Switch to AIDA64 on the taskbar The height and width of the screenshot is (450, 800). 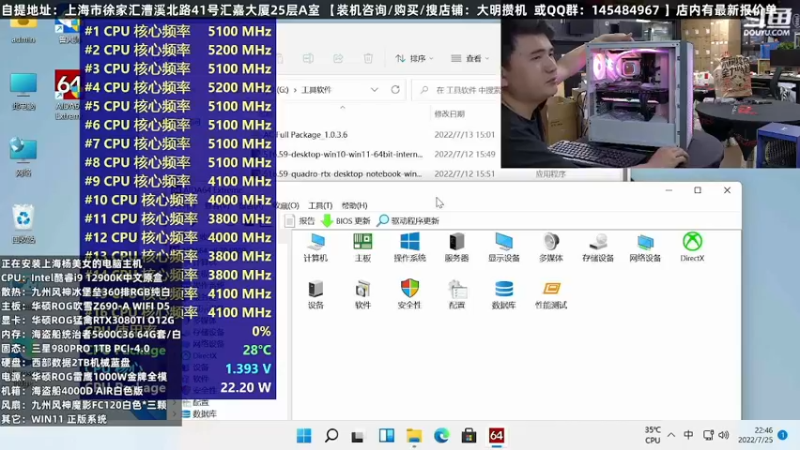496,436
